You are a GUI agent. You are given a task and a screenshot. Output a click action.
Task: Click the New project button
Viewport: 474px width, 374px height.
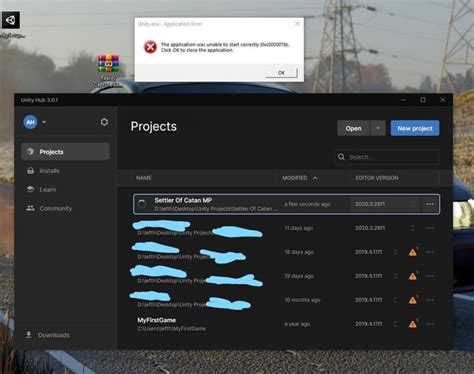coord(415,128)
